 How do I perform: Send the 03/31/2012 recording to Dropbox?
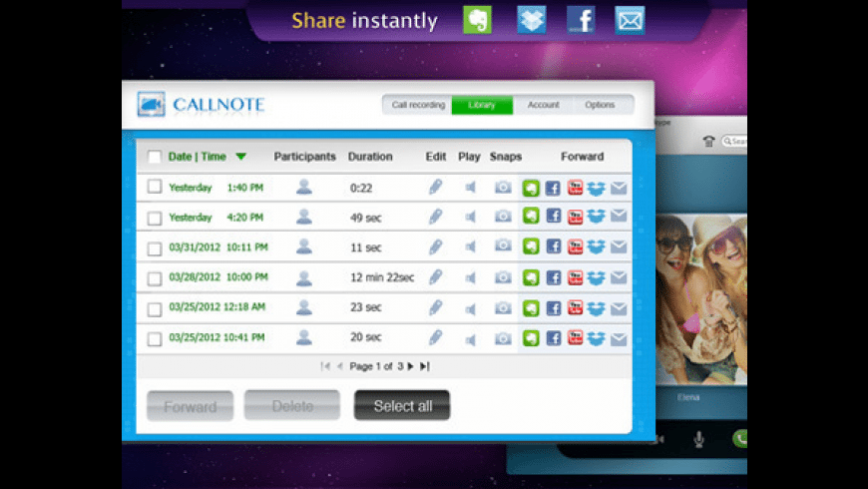pyautogui.click(x=597, y=246)
